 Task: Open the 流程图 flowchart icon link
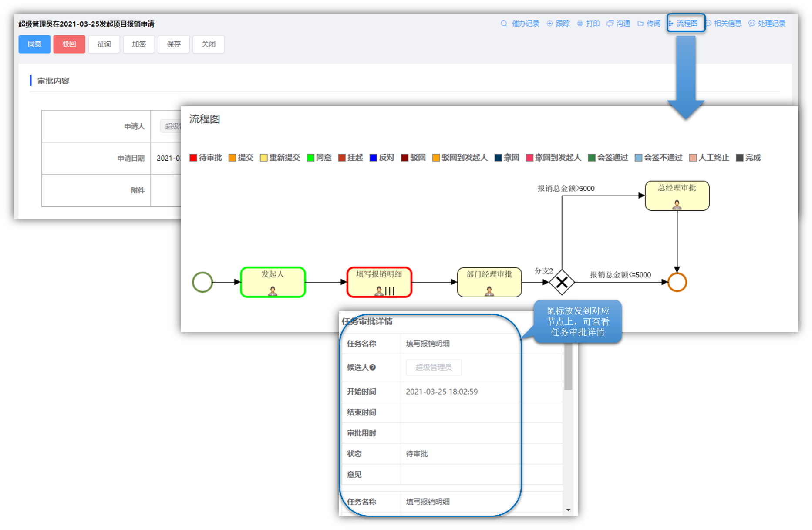[x=683, y=24]
